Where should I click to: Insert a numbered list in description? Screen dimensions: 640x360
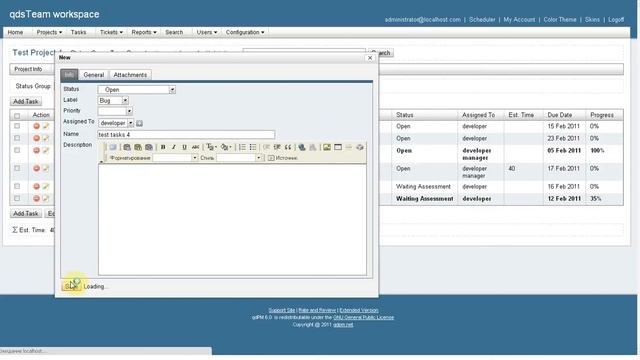[242, 147]
